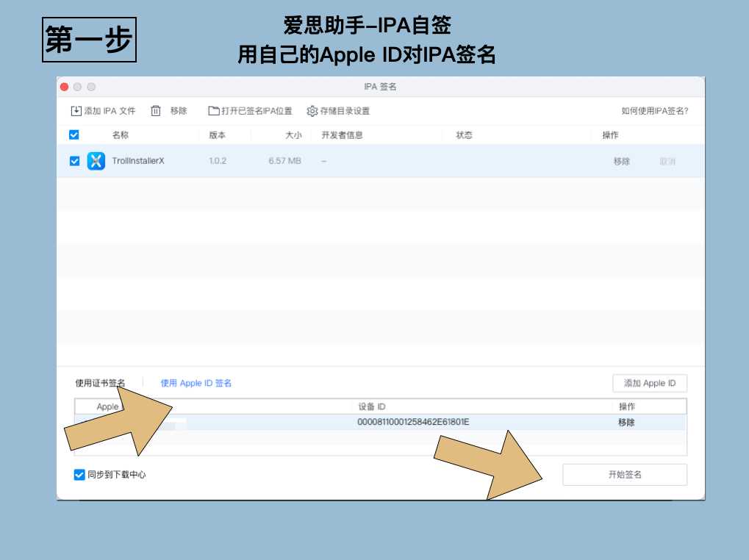Click the 版本 column header
The image size is (749, 560).
218,135
